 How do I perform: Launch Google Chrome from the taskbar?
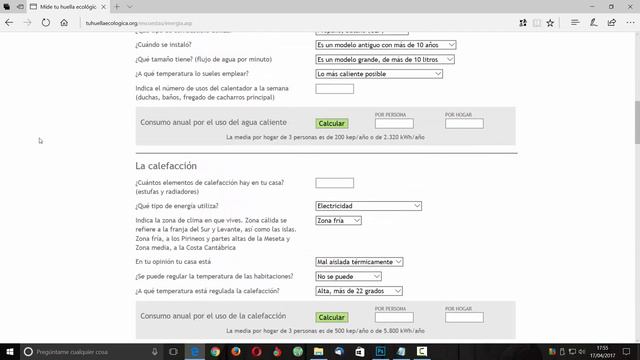(216, 352)
